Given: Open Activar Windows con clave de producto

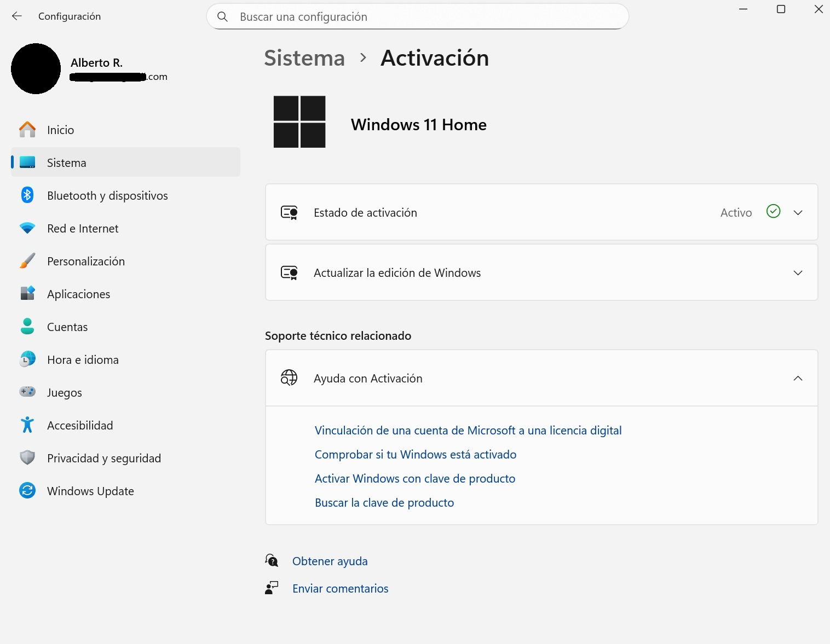Looking at the screenshot, I should tap(414, 478).
